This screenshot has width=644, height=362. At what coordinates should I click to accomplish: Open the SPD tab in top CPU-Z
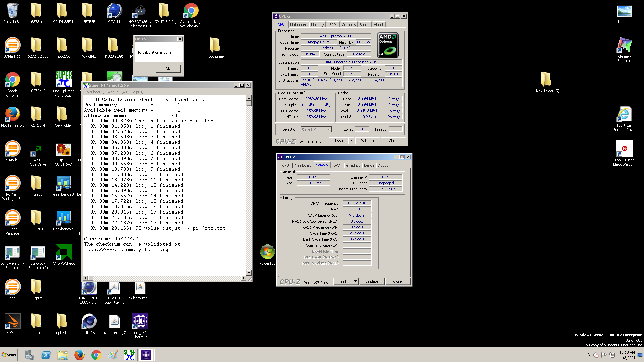(332, 25)
